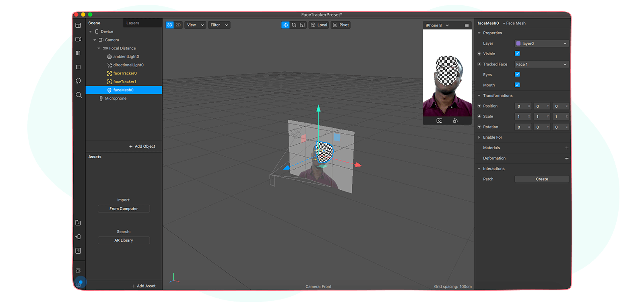
Task: Select faceTracker0 in the Scene tree
Action: pos(125,73)
